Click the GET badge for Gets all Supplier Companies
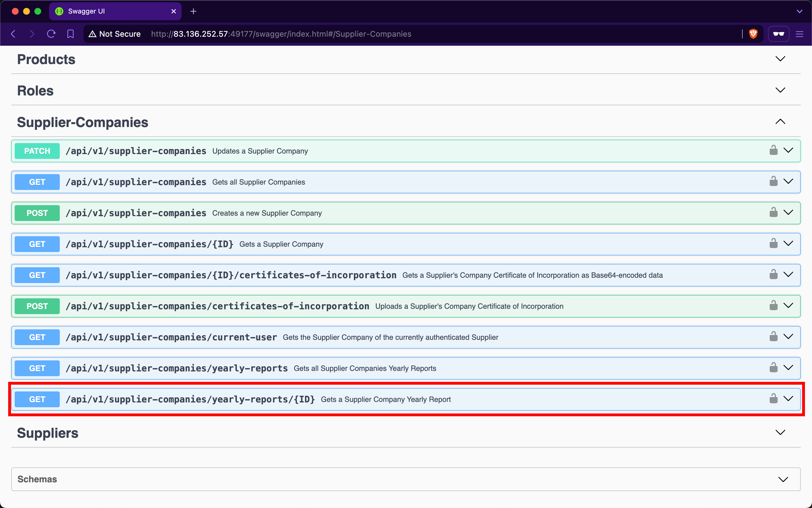The image size is (812, 508). point(37,182)
